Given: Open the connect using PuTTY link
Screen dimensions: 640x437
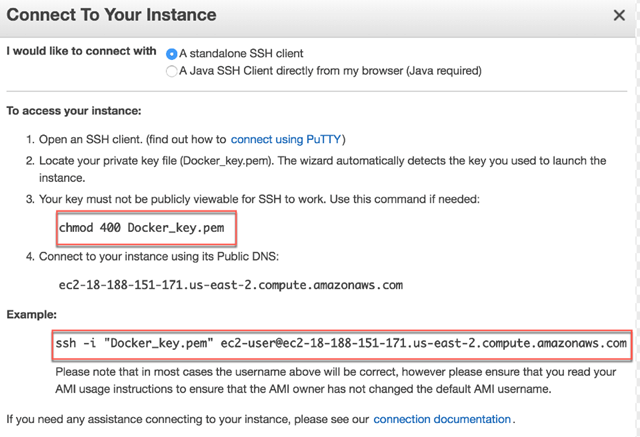Looking at the screenshot, I should point(288,139).
